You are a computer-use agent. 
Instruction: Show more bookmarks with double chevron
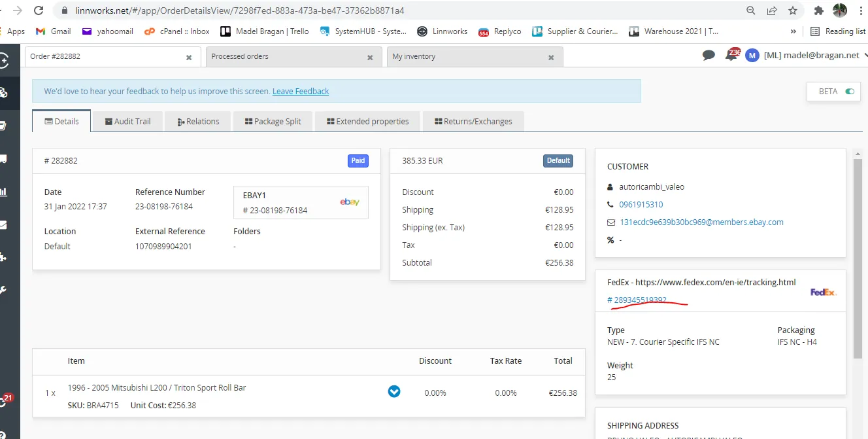coord(793,31)
